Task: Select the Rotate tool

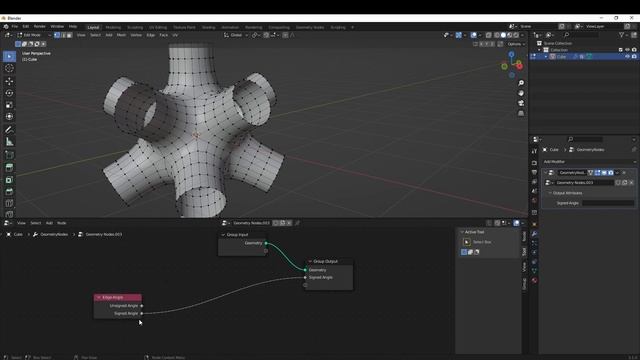Action: [x=9, y=93]
